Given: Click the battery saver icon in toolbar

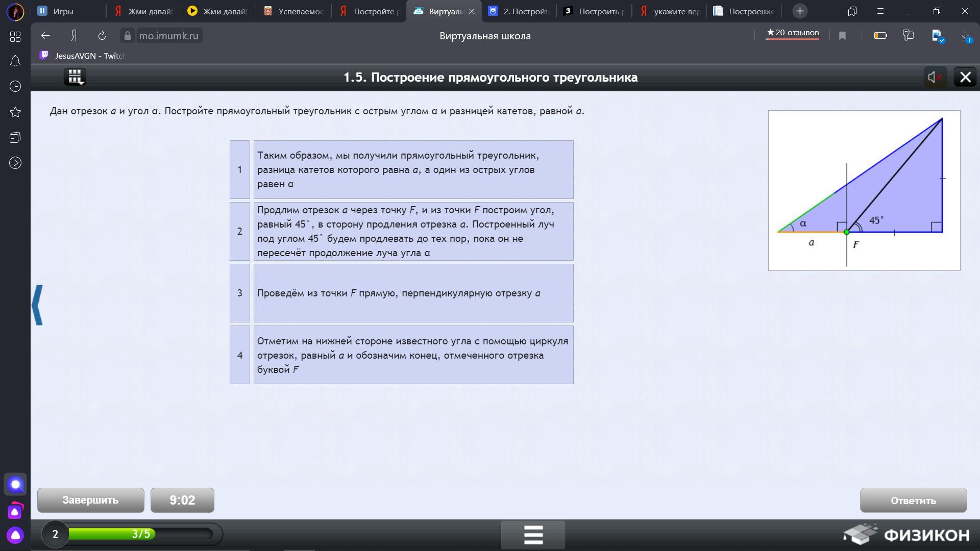Looking at the screenshot, I should (x=880, y=35).
